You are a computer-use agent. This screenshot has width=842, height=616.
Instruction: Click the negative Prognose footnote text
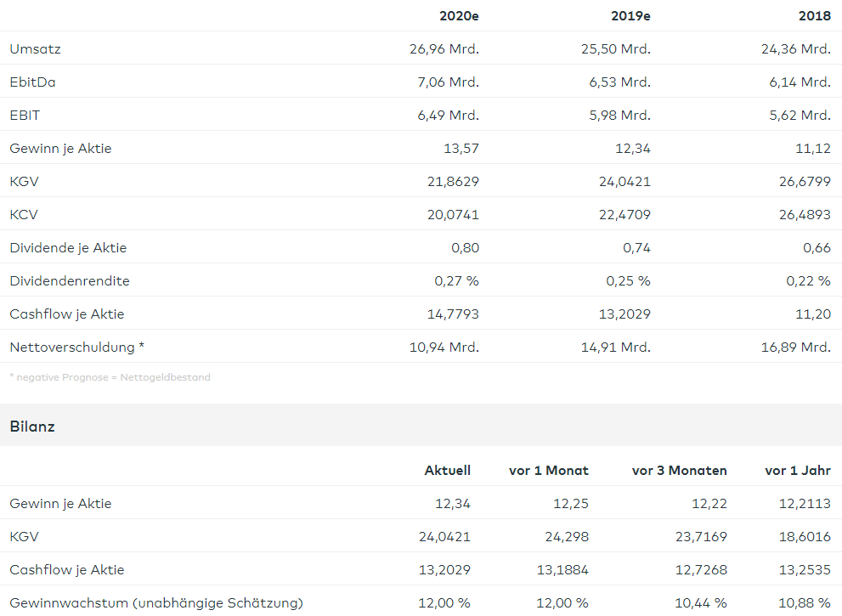point(110,377)
